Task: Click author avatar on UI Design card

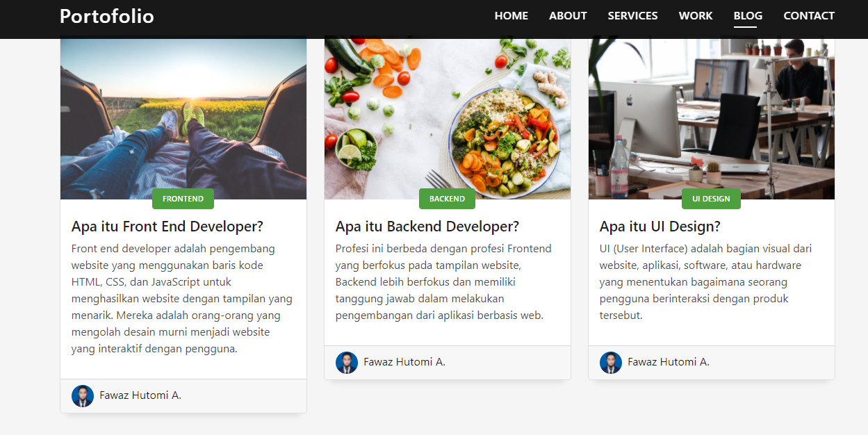Action: 611,363
